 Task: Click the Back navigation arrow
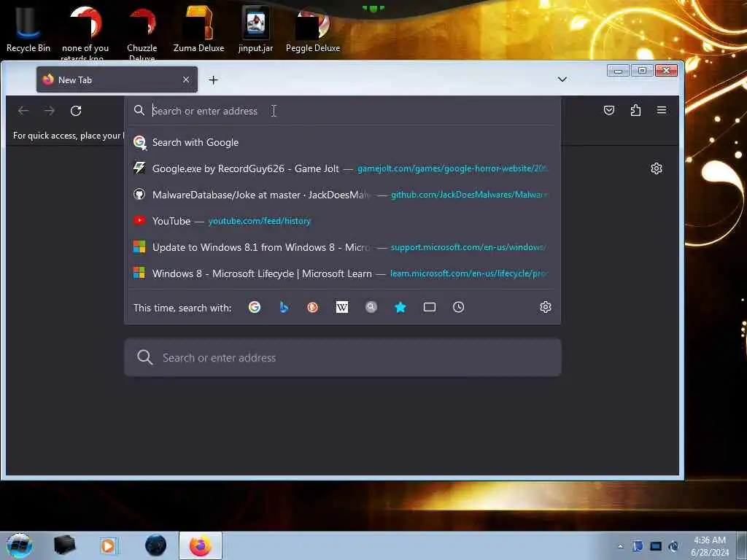click(x=23, y=111)
